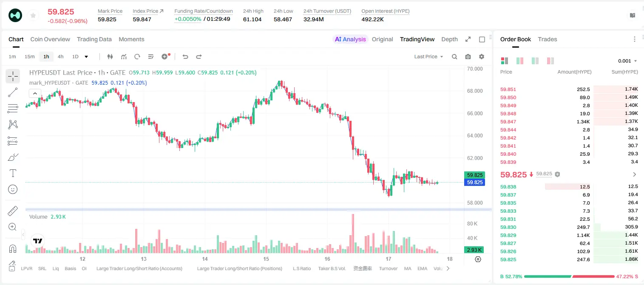Toggle the magnet snap mode
The width and height of the screenshot is (644, 285).
13,248
